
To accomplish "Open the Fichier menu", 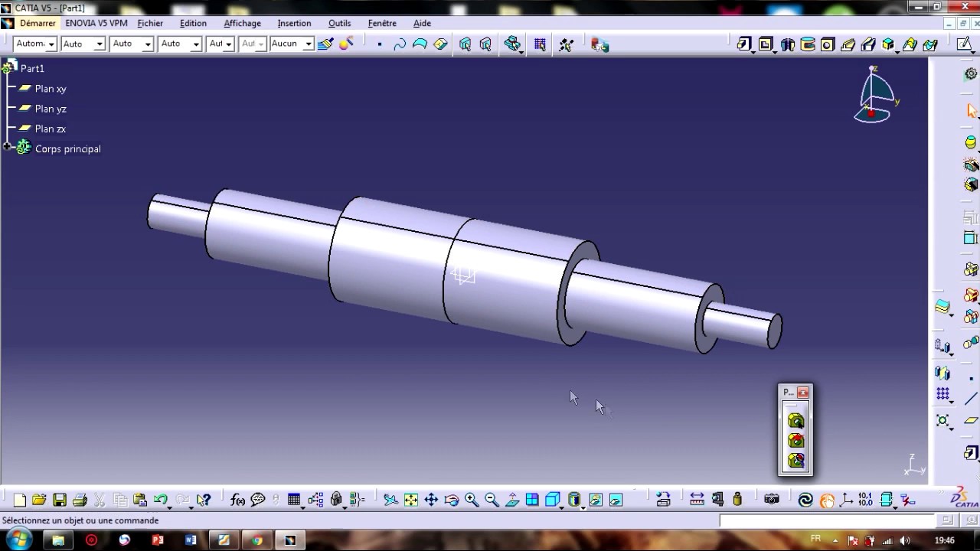I will tap(150, 23).
